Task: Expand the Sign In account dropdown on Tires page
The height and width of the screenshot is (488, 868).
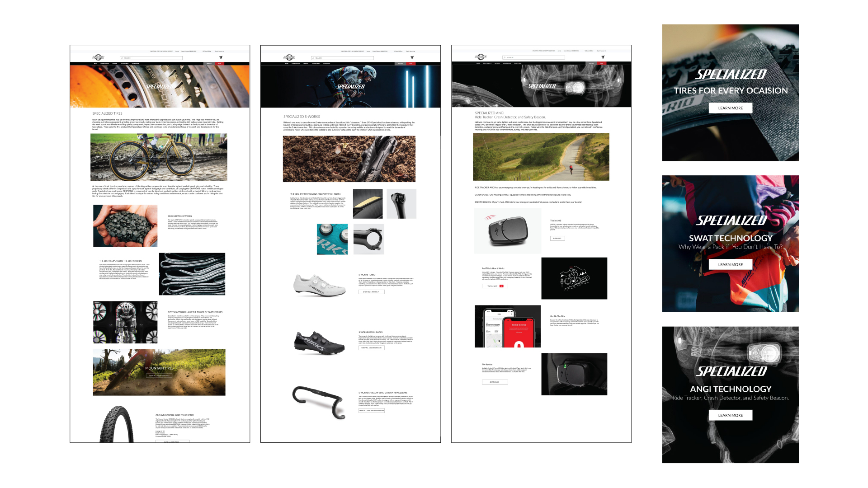Action: (219, 51)
